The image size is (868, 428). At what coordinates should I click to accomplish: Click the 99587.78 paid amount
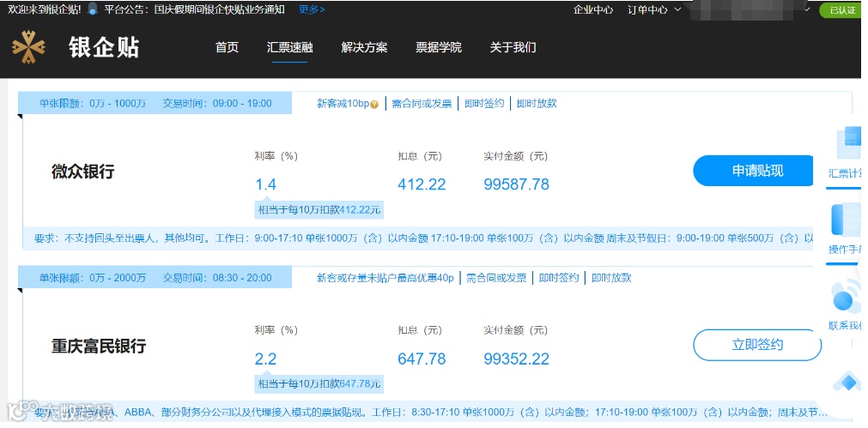click(x=517, y=184)
